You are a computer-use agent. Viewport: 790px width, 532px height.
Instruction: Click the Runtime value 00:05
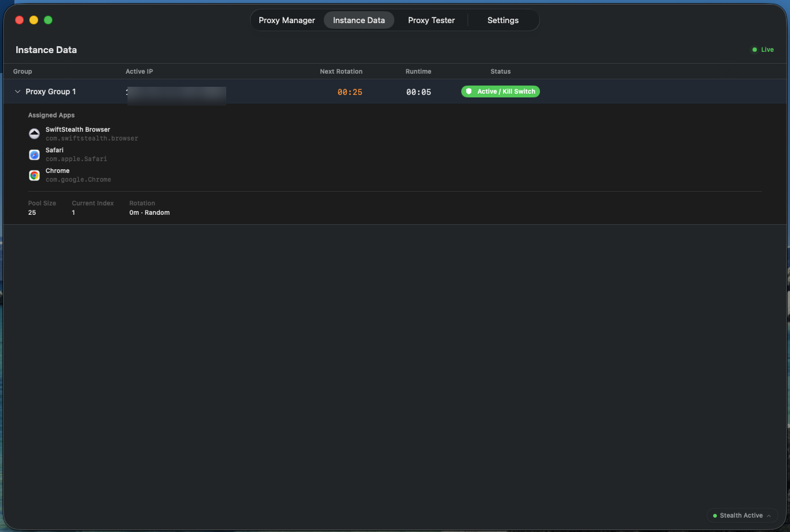pyautogui.click(x=419, y=92)
